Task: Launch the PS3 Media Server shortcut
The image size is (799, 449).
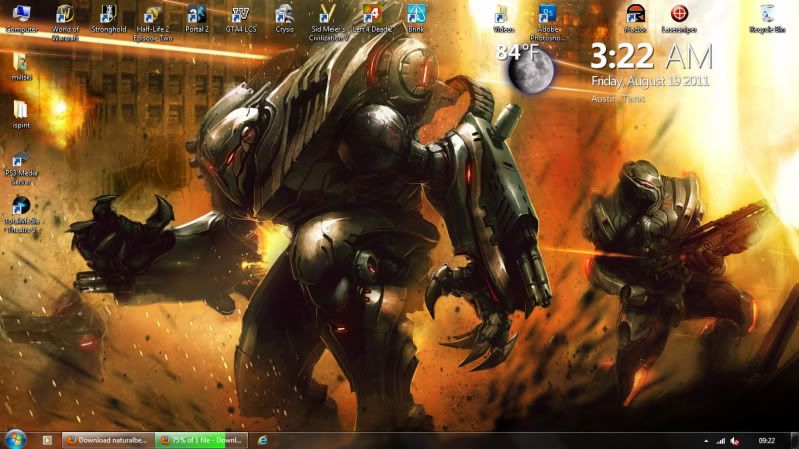Action: 21,168
